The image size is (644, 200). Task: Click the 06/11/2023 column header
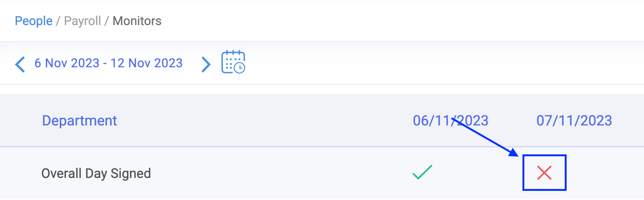[450, 121]
